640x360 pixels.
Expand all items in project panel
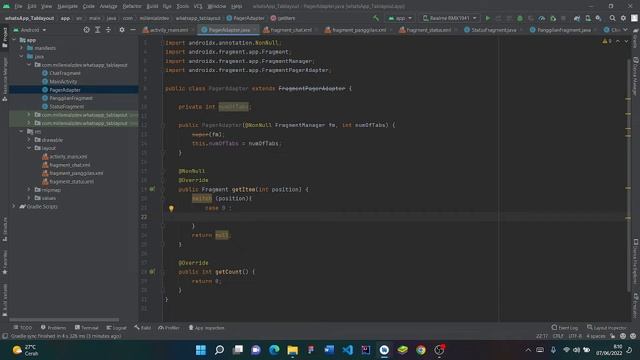point(98,30)
